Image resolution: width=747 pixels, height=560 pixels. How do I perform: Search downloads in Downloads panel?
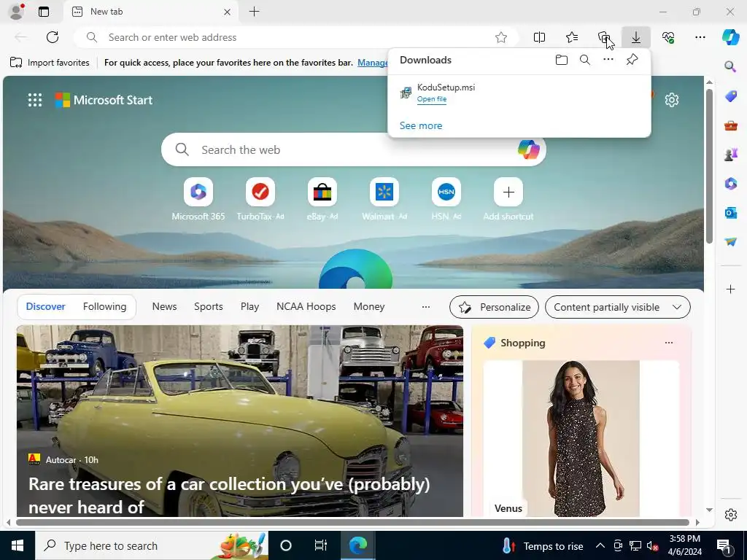[x=585, y=60]
